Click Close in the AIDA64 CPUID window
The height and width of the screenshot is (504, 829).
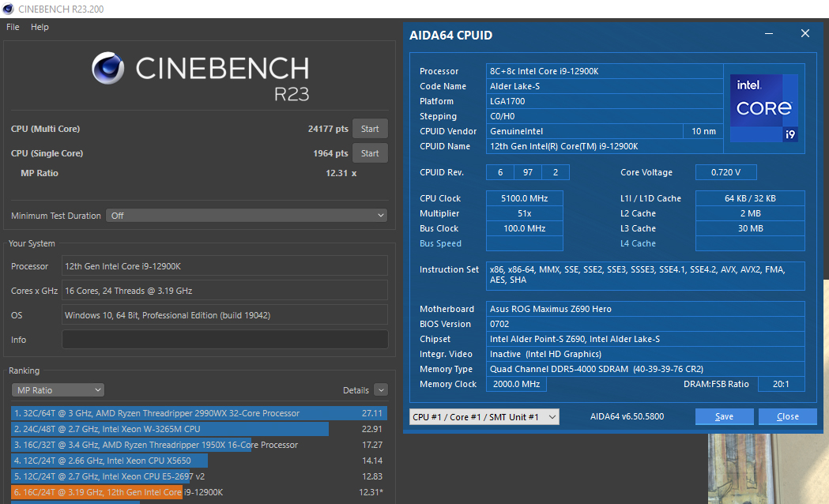click(x=788, y=417)
